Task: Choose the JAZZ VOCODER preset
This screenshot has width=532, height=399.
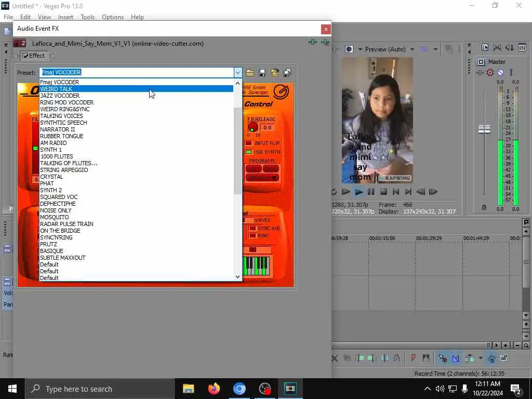Action: pos(137,96)
